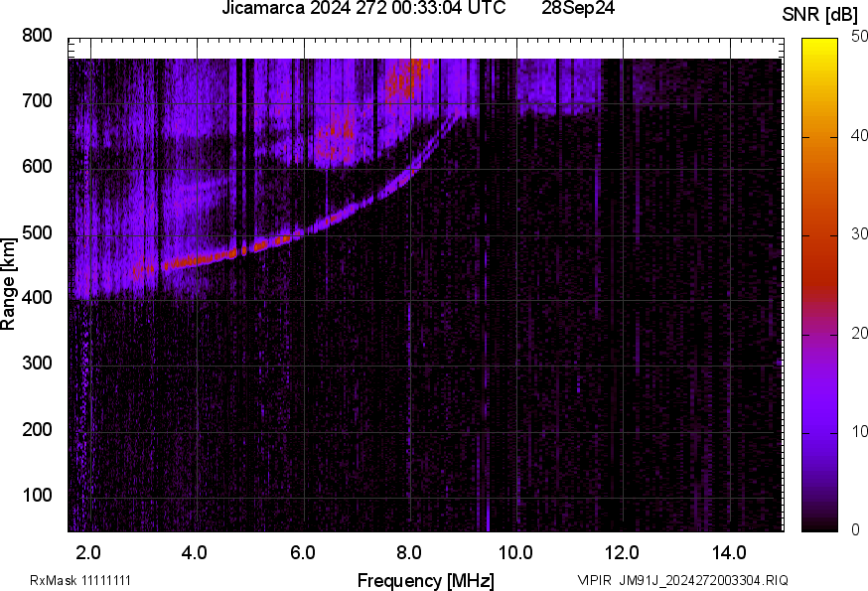Click the 2.0 tick on the frequency axis

pyautogui.click(x=89, y=551)
